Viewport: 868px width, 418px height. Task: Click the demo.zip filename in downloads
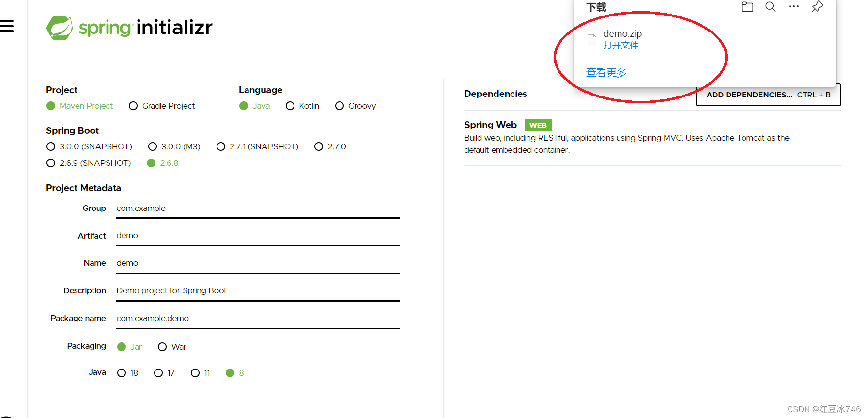622,33
